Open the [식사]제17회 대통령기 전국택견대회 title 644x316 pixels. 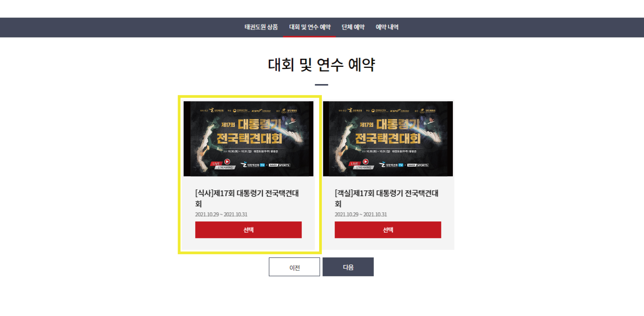(247, 198)
